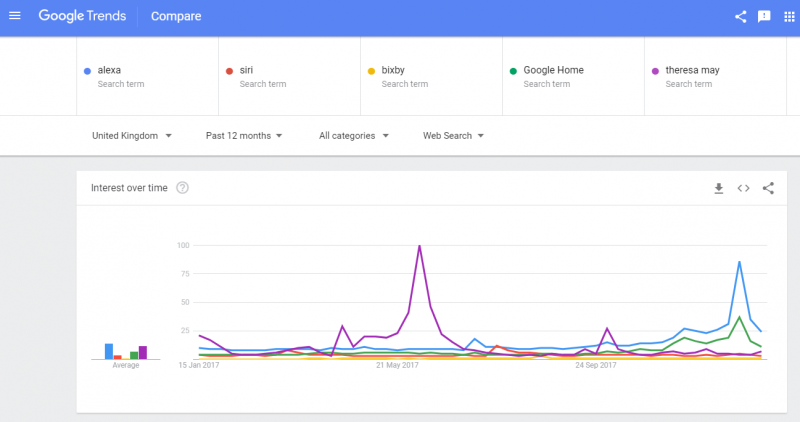The width and height of the screenshot is (800, 422).
Task: Click the embed code icon
Action: (743, 188)
